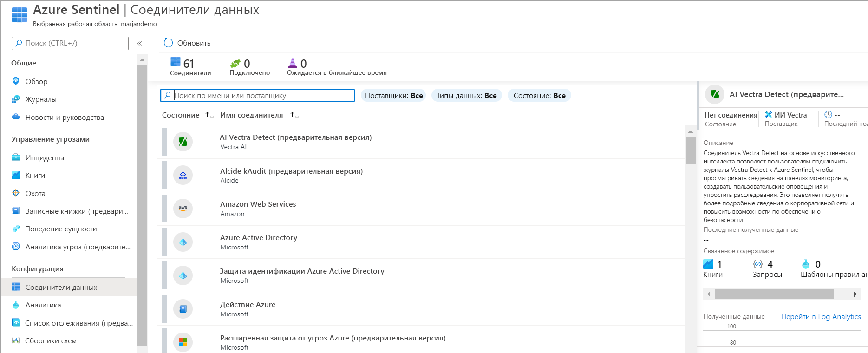Click the connector search field
Viewport: 868px width, 353px height.
click(258, 95)
